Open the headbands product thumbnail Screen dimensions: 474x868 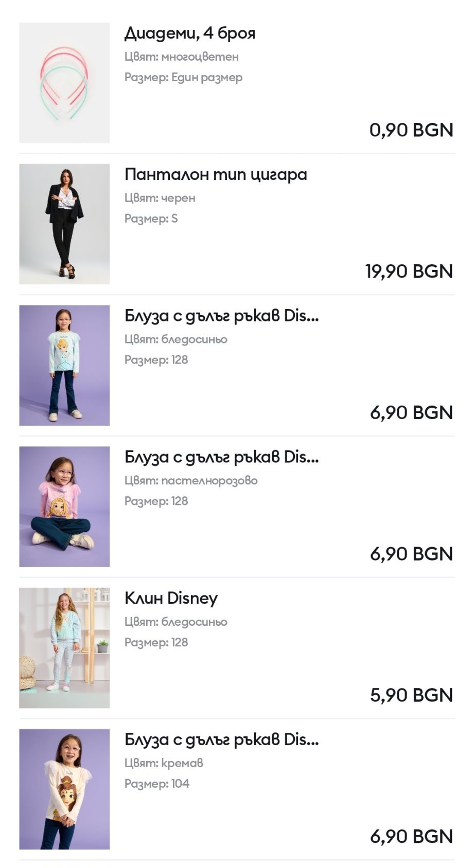click(x=64, y=82)
